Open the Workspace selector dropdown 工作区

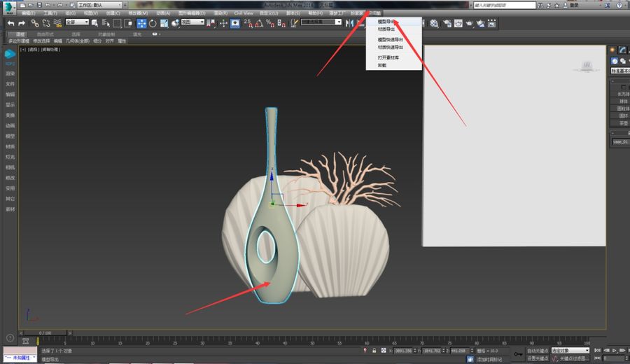[99, 5]
